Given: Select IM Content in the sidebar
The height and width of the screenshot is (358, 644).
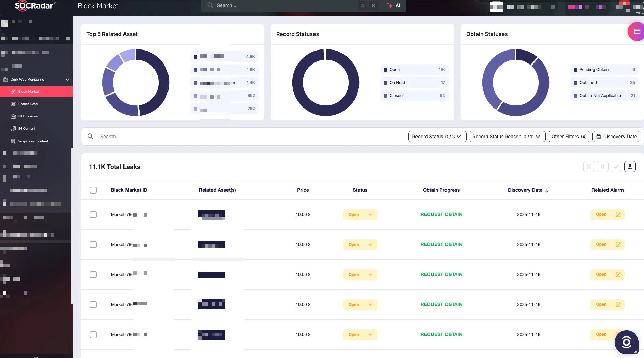Looking at the screenshot, I should tap(27, 128).
